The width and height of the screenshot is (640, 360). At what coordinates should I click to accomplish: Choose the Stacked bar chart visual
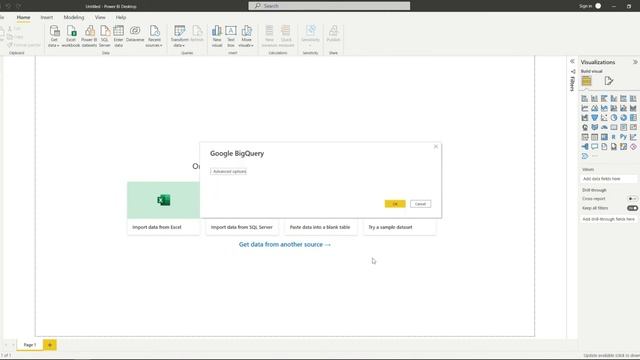click(585, 98)
